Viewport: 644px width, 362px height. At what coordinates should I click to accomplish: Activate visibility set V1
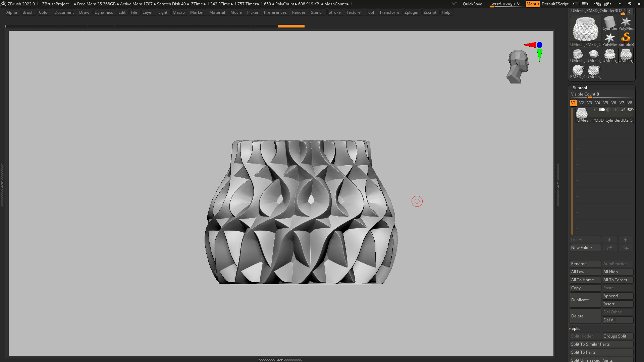click(x=573, y=103)
